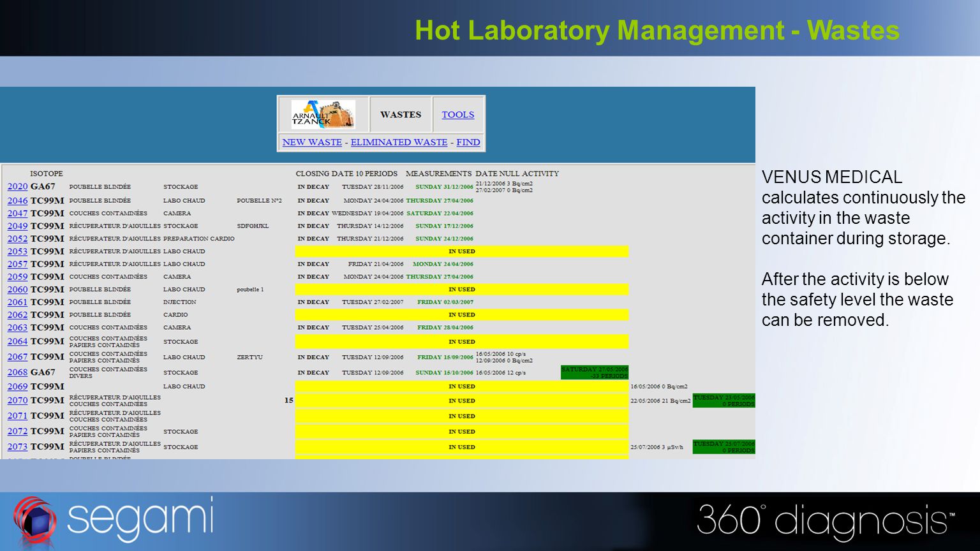The height and width of the screenshot is (551, 980).
Task: Click the THURSDAY 27/04/2006 date in row 2046
Action: tap(440, 201)
